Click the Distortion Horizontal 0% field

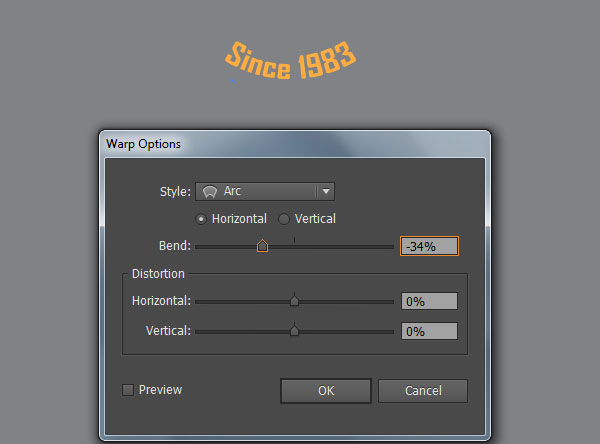(429, 301)
